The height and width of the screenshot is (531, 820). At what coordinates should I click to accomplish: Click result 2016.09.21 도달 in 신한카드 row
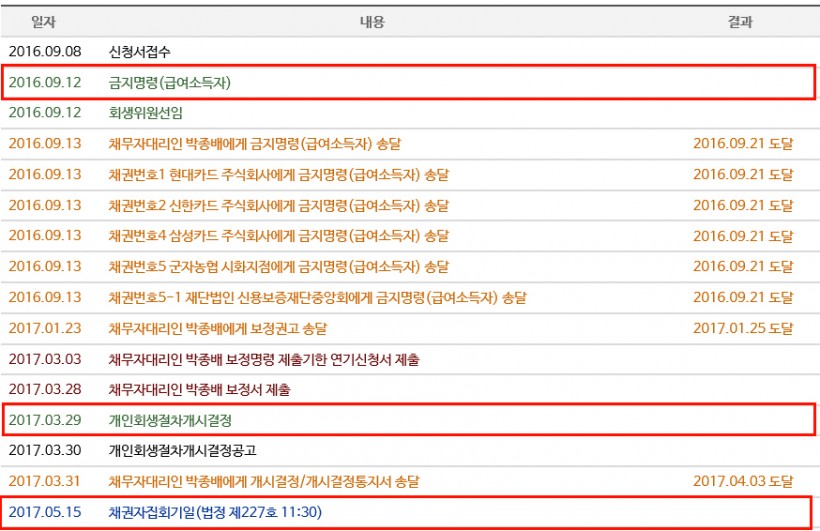coord(743,205)
